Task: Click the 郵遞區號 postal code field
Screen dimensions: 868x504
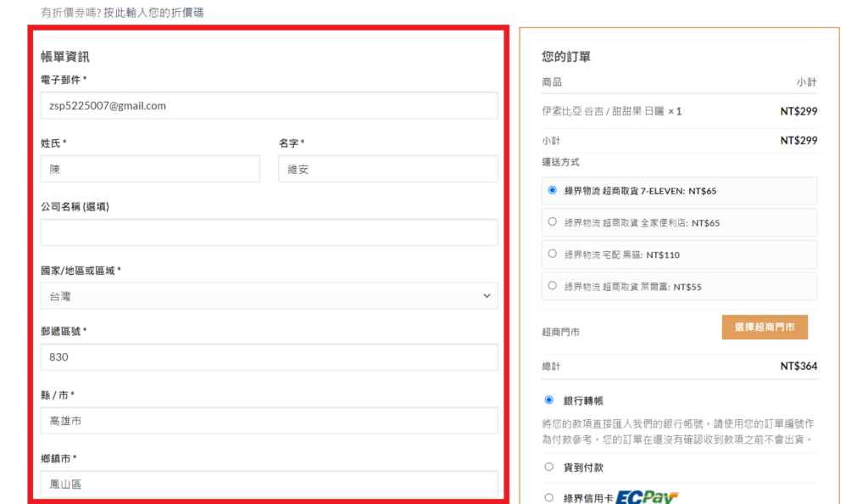Action: pos(269,357)
